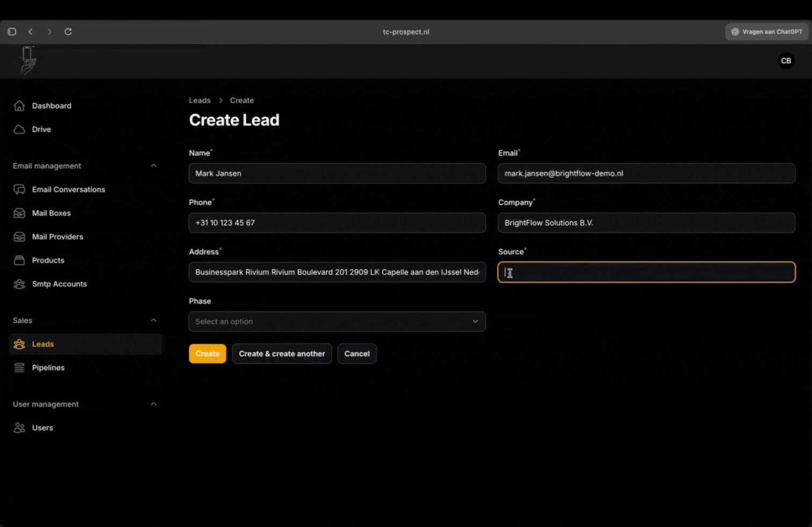Cancel the lead creation
This screenshot has height=527, width=812.
tap(357, 354)
